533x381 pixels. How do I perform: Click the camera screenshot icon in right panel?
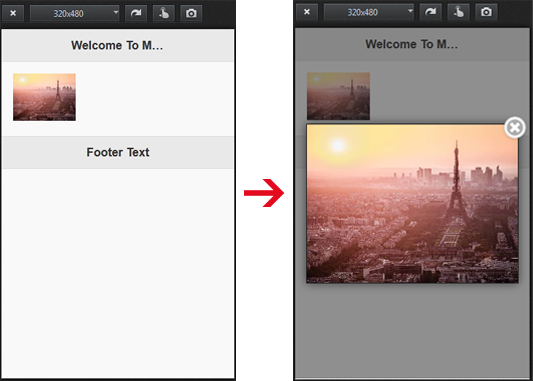[x=486, y=12]
